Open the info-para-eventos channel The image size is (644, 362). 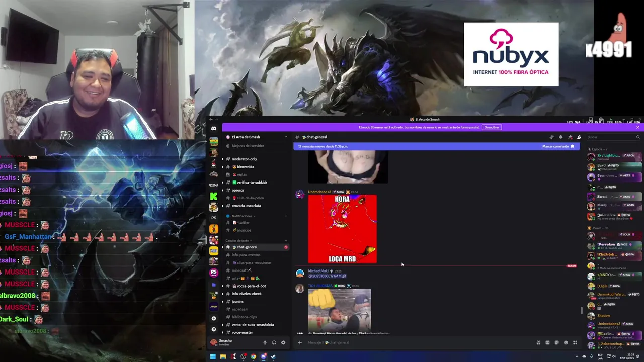[246, 255]
